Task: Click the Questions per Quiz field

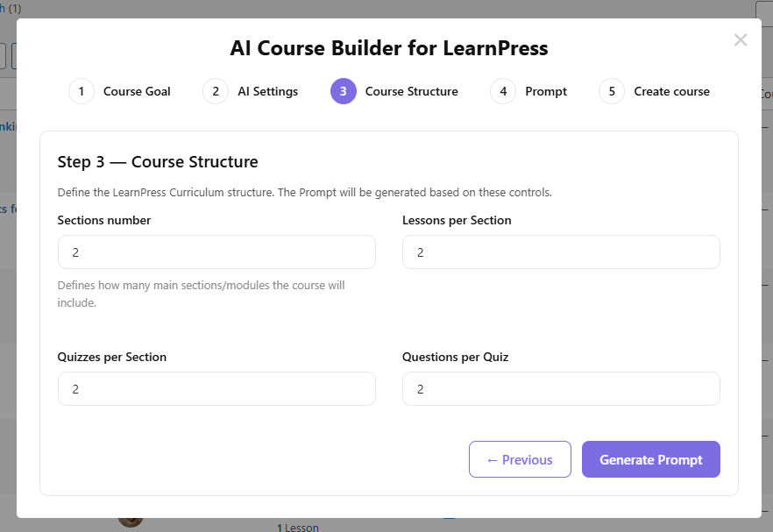Action: pyautogui.click(x=561, y=388)
